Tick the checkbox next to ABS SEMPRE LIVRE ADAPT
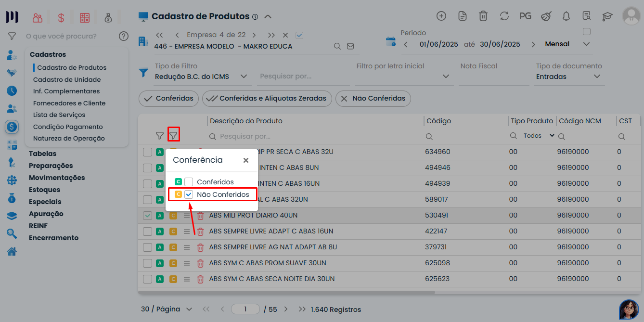Image resolution: width=644 pixels, height=322 pixels. coord(147,231)
